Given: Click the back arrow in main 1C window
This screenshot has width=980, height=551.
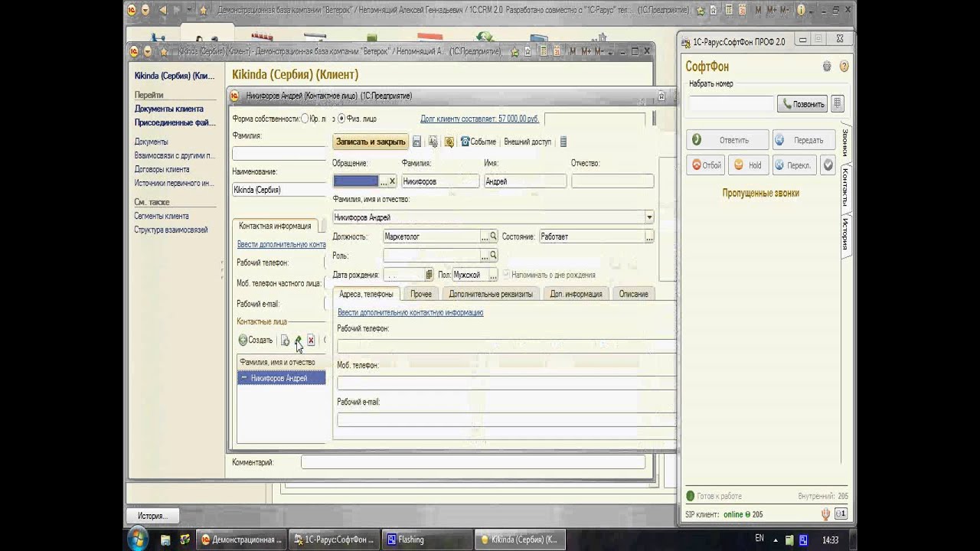Looking at the screenshot, I should (164, 10).
